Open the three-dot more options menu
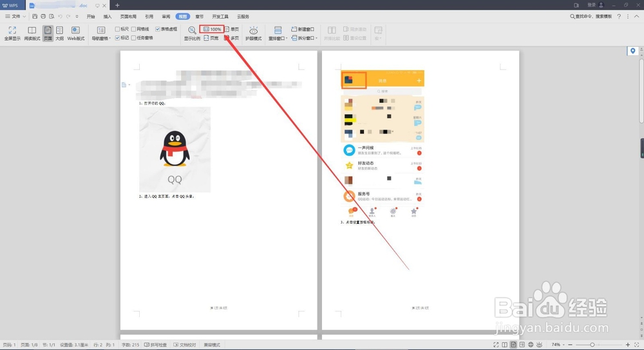 point(627,17)
